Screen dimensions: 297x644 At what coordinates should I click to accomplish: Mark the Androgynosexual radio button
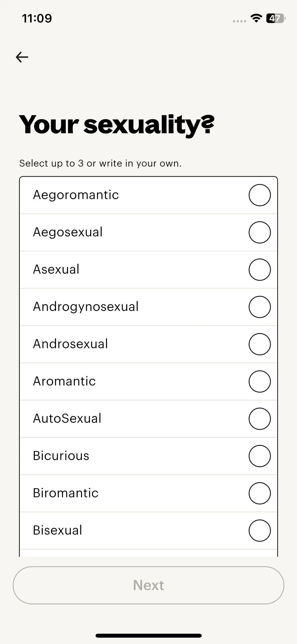pyautogui.click(x=260, y=307)
